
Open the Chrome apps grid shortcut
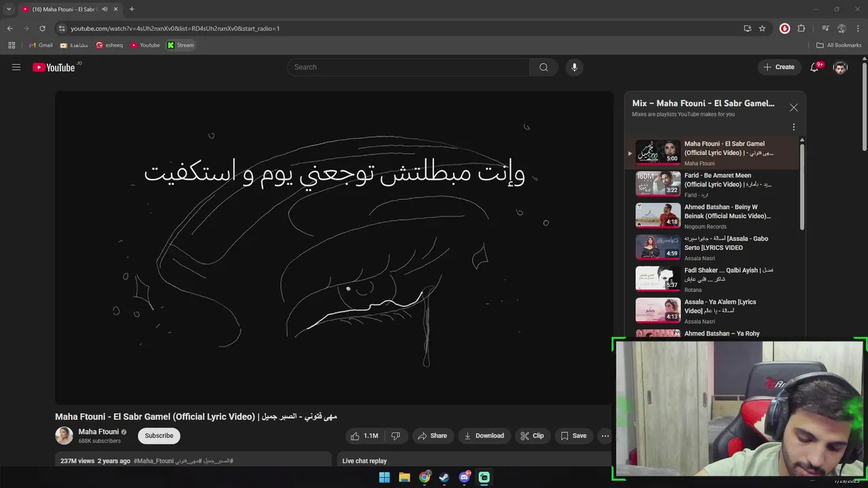(x=12, y=45)
